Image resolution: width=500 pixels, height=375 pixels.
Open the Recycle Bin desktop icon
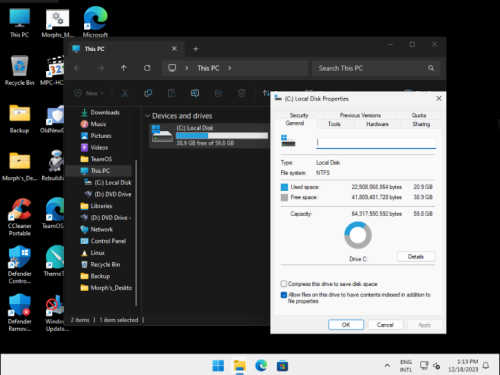tap(19, 70)
